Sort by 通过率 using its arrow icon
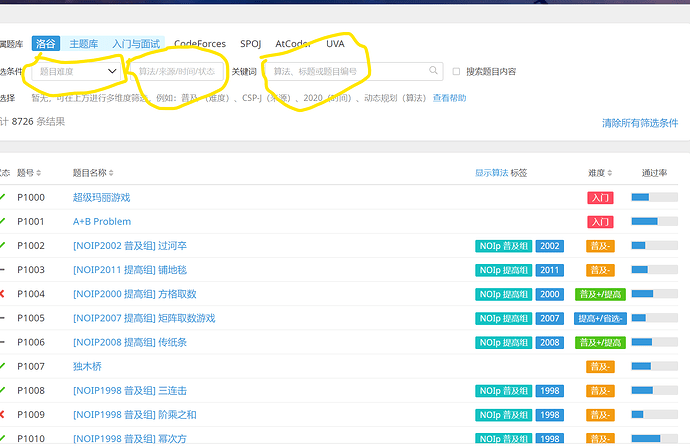The image size is (690, 448). (672, 173)
